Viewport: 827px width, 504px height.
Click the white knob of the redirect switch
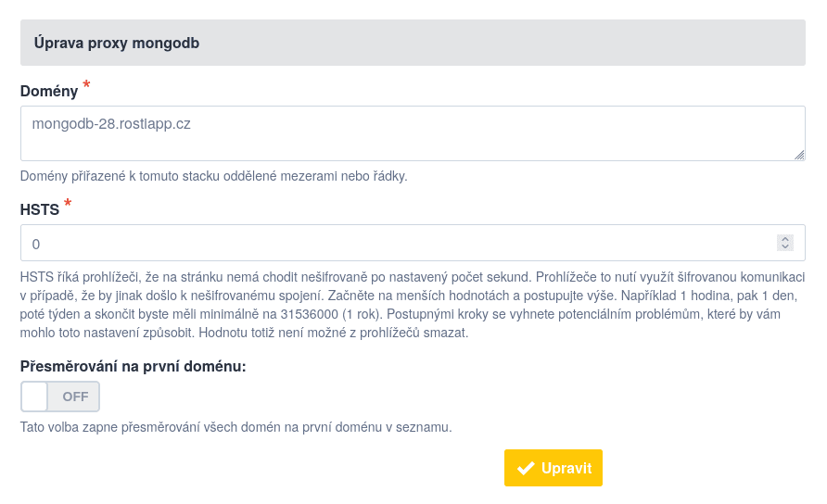tap(35, 397)
